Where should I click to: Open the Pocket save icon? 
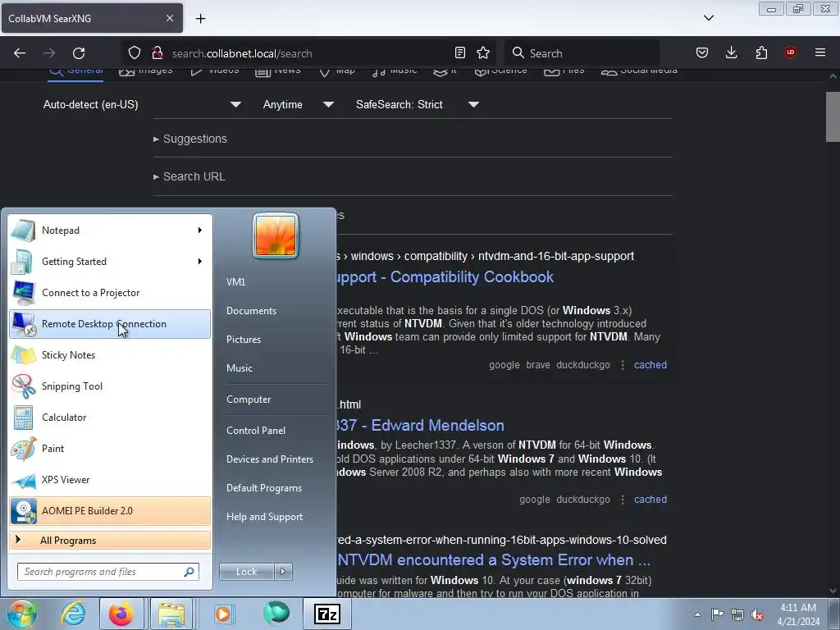pos(702,52)
